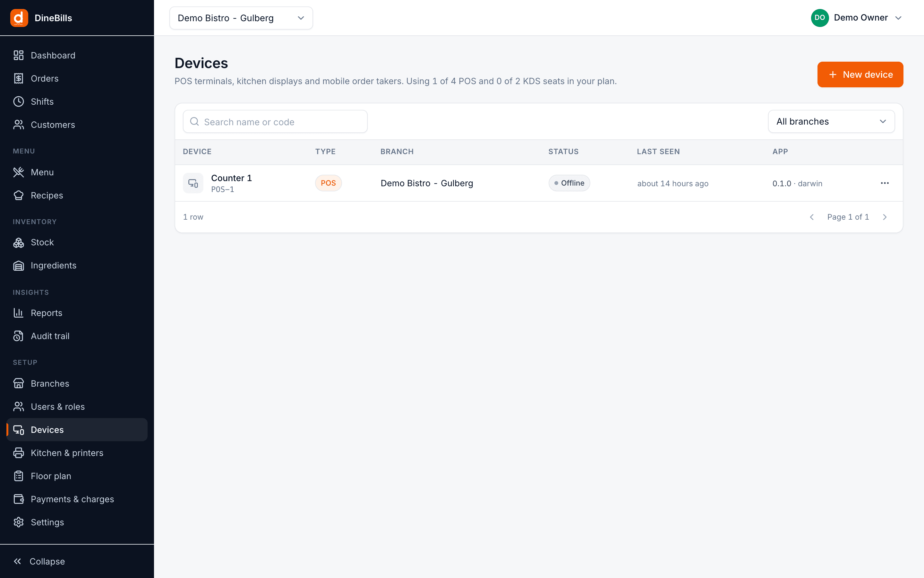Click the Reports bar chart icon

point(19,313)
